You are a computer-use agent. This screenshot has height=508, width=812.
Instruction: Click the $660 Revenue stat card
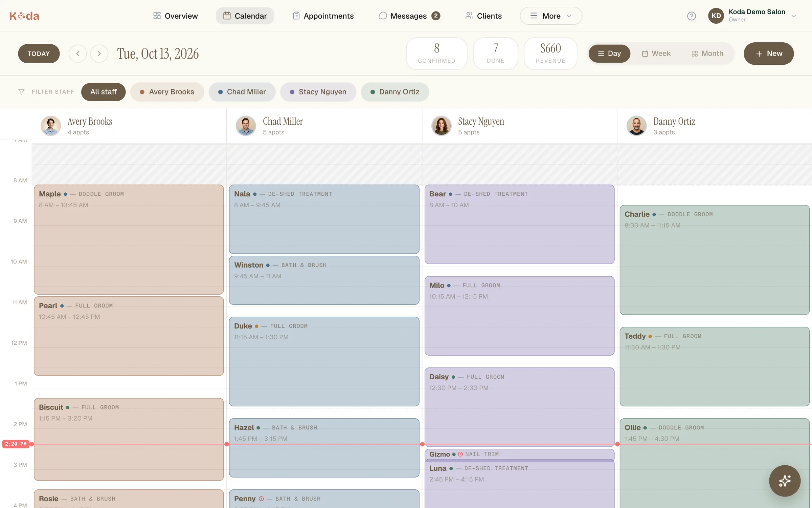click(550, 54)
